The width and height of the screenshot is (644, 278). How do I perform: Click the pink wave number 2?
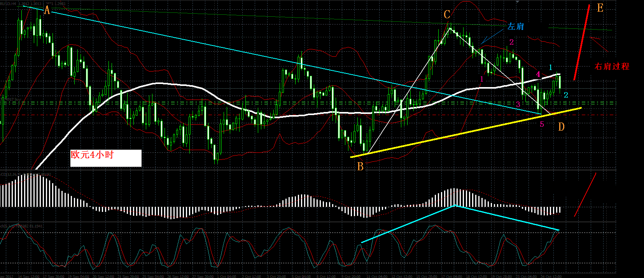(x=512, y=42)
